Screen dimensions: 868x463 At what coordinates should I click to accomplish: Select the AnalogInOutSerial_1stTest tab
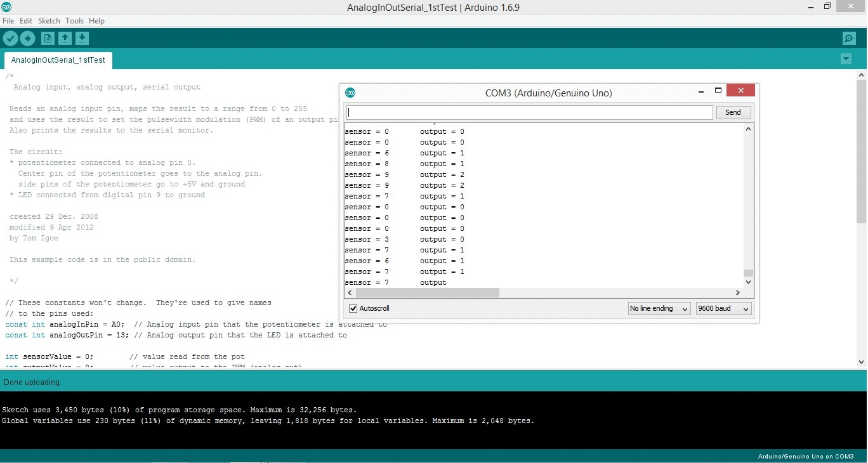tap(58, 60)
